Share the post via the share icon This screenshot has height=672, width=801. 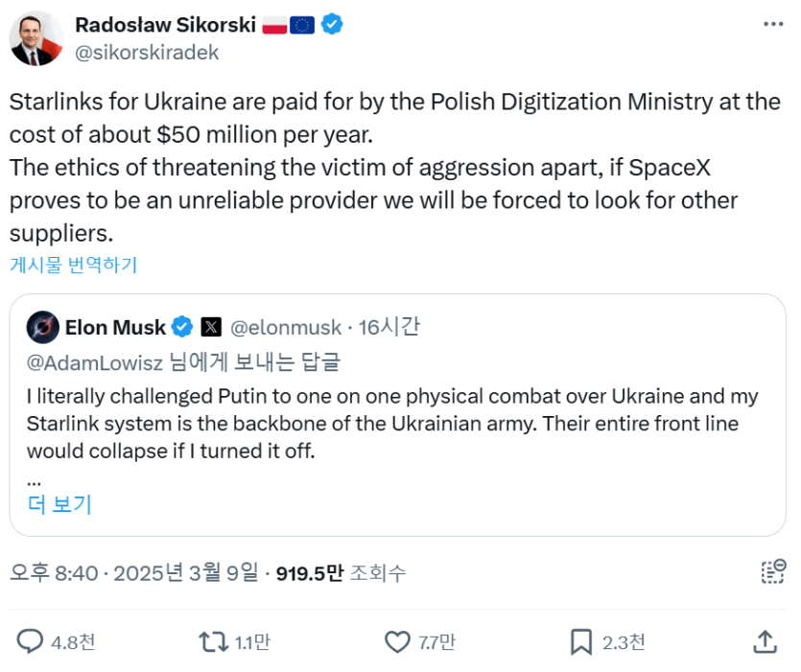click(765, 641)
